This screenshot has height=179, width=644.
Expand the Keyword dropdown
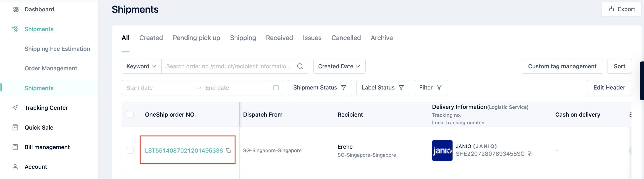click(141, 66)
